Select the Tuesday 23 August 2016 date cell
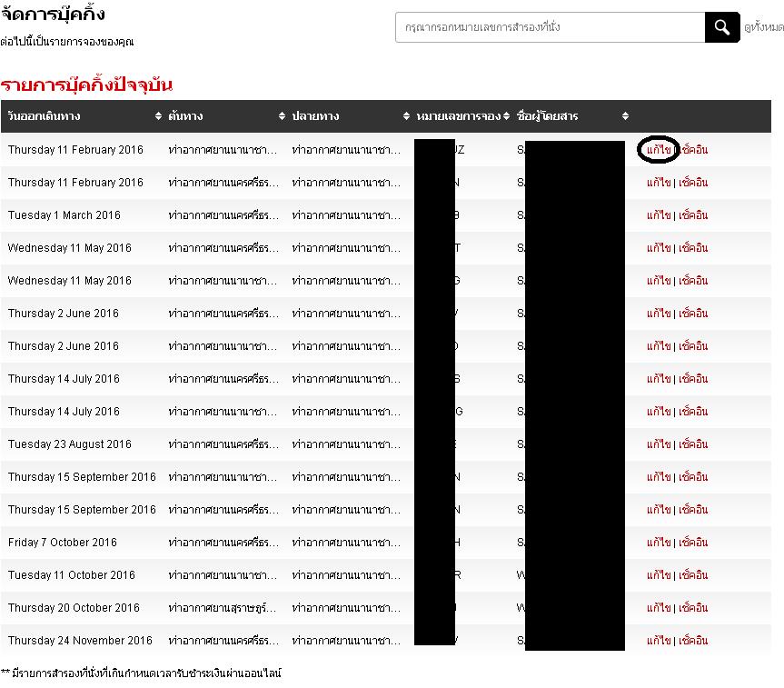This screenshot has width=784, height=688. click(70, 444)
